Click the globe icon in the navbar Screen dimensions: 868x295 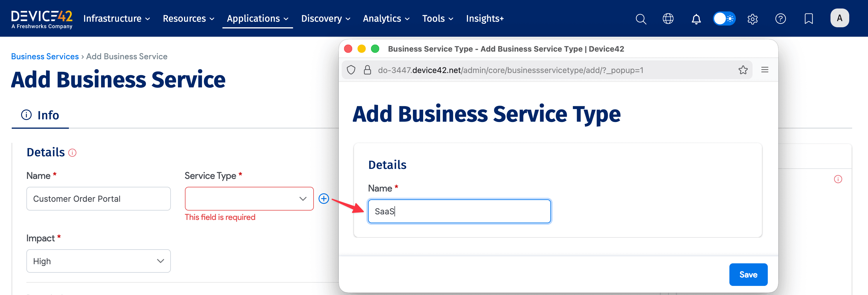(x=668, y=19)
